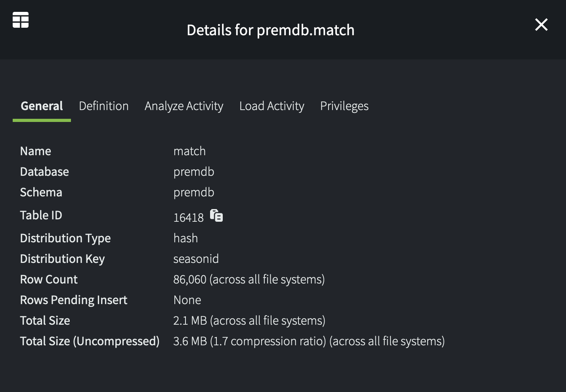Click the Row Count value 86,060
The width and height of the screenshot is (566, 392).
tap(190, 280)
